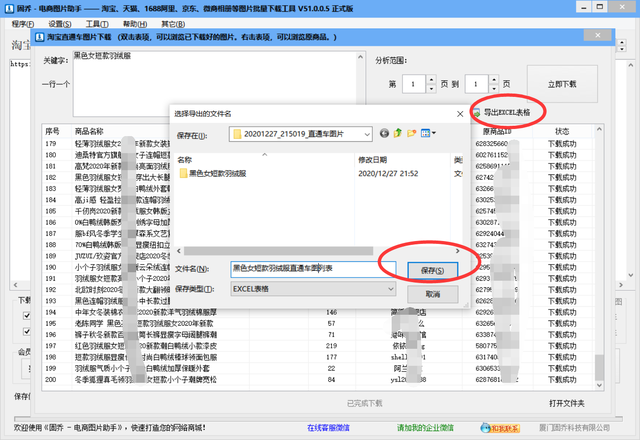Viewport: 640px width, 440px height.
Task: Click 下载成功 status for row 199
Action: 562,368
